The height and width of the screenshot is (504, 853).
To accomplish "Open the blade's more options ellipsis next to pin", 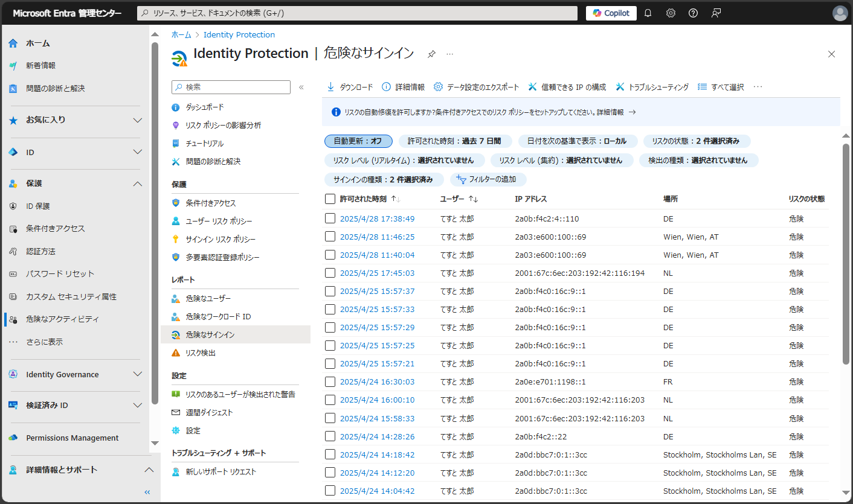I will pyautogui.click(x=449, y=54).
